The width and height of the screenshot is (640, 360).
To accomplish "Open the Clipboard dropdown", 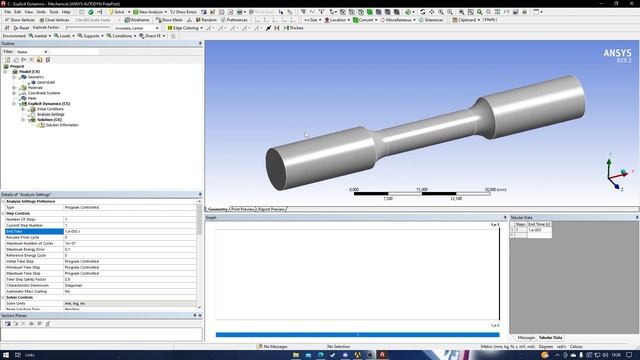I will [x=466, y=20].
